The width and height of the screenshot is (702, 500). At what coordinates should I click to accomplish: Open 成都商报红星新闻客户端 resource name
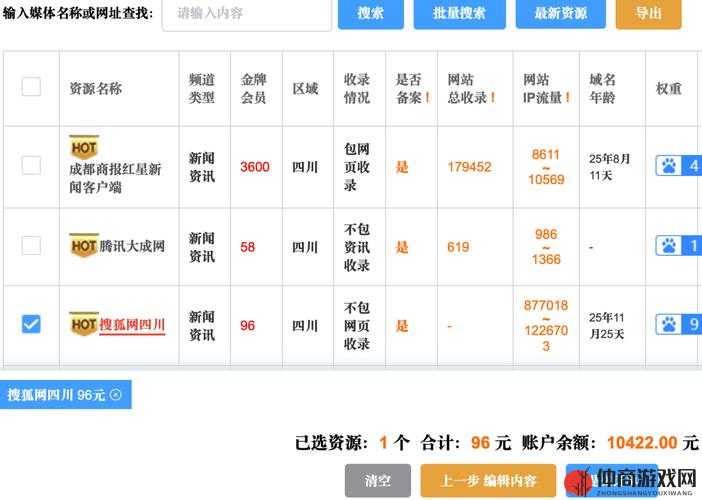tap(115, 178)
